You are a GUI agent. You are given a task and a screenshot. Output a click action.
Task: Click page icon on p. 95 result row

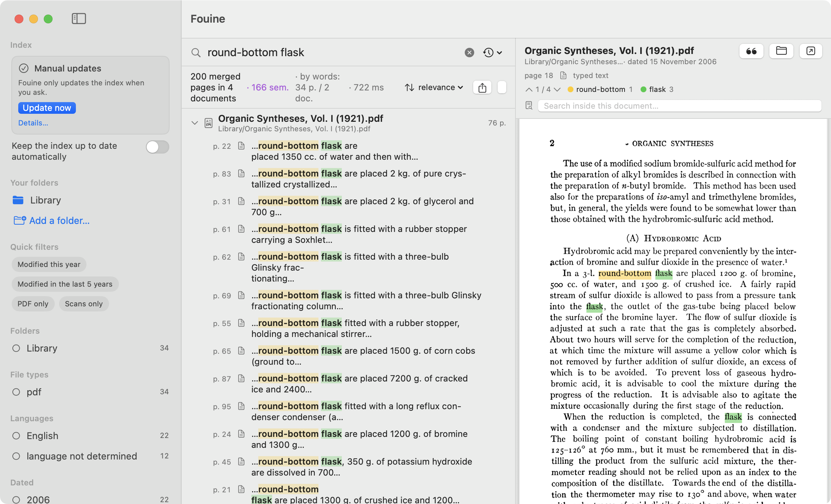pos(241,406)
